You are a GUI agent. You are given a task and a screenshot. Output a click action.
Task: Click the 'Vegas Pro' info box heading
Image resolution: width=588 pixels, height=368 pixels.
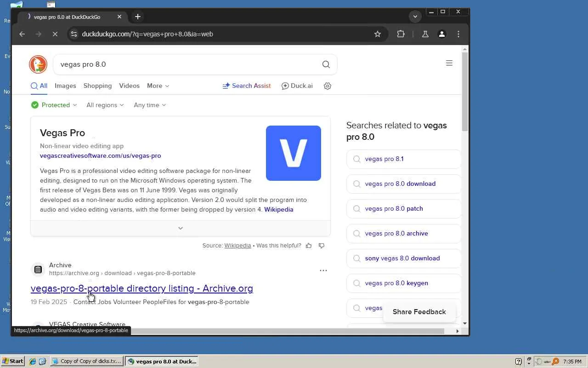click(62, 133)
